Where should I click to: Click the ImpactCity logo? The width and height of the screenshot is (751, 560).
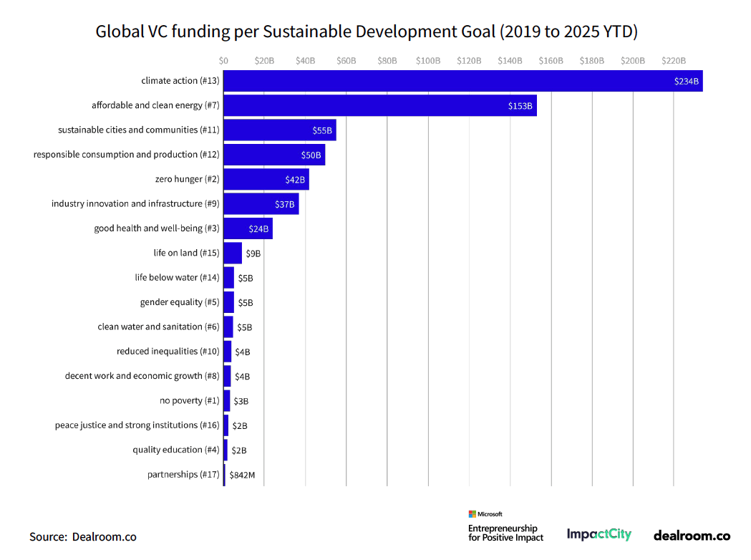point(599,534)
